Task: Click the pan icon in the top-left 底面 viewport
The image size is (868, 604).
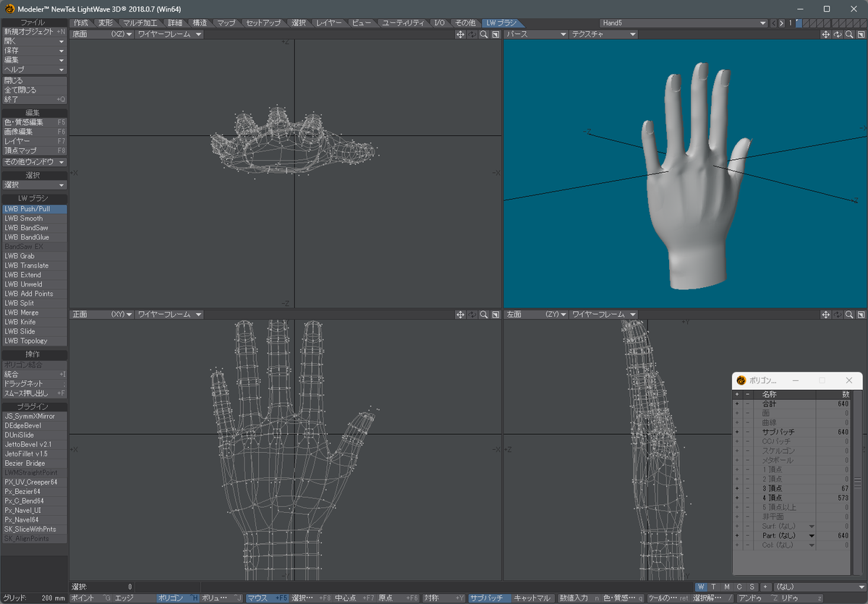Action: click(460, 35)
